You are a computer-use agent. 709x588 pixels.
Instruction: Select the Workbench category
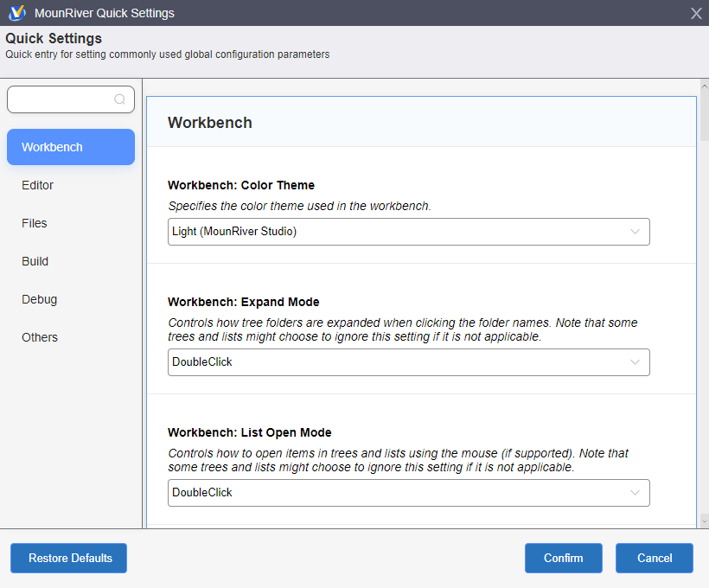71,147
